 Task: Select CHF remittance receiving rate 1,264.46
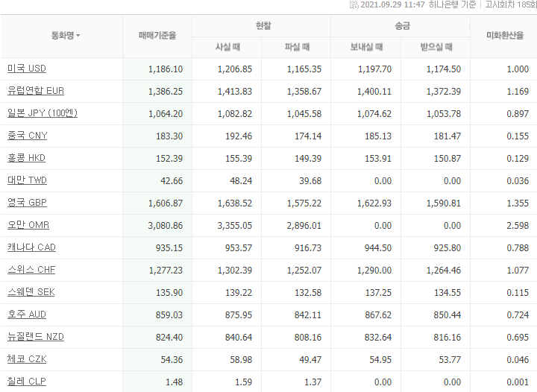click(x=444, y=271)
